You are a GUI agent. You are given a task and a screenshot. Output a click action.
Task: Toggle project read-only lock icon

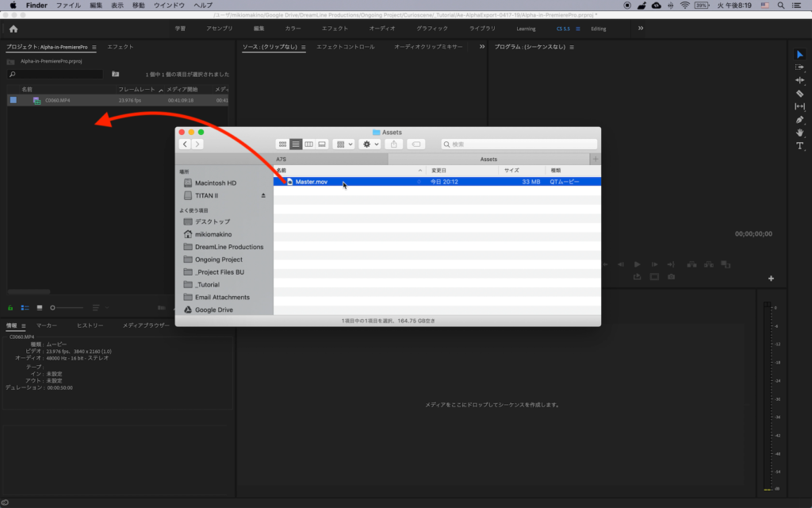pyautogui.click(x=10, y=308)
